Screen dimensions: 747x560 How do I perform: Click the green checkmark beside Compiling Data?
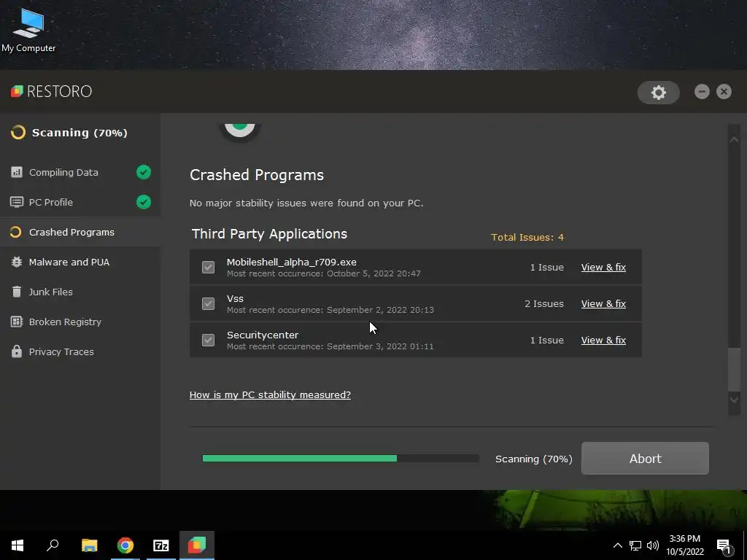[x=144, y=172]
